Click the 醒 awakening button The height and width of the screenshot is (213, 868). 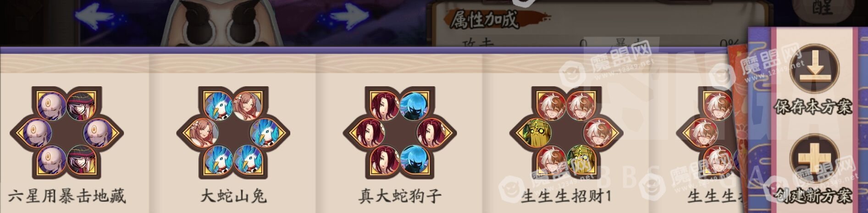tap(824, 7)
